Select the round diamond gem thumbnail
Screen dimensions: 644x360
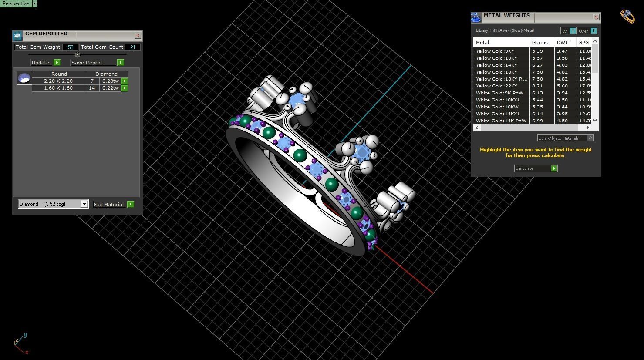pyautogui.click(x=24, y=78)
